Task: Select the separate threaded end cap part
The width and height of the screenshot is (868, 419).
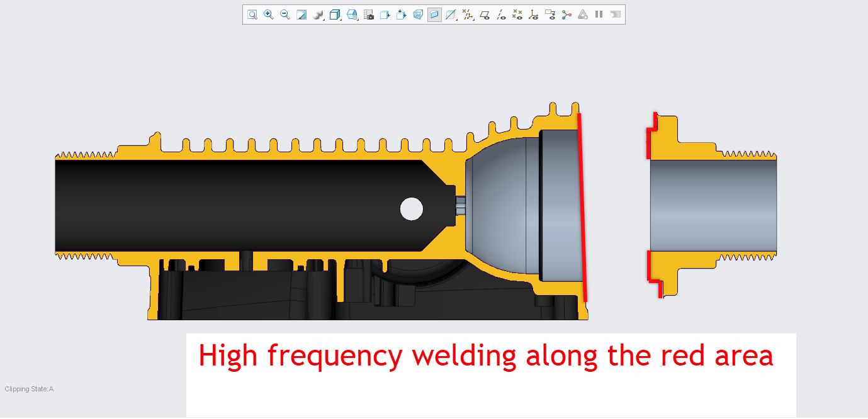Action: coord(713,205)
